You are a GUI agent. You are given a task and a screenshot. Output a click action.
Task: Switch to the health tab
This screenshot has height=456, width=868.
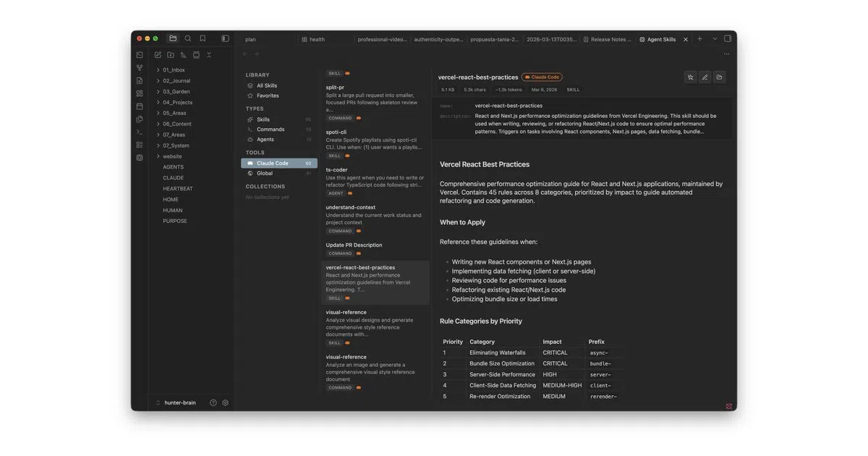click(x=313, y=40)
